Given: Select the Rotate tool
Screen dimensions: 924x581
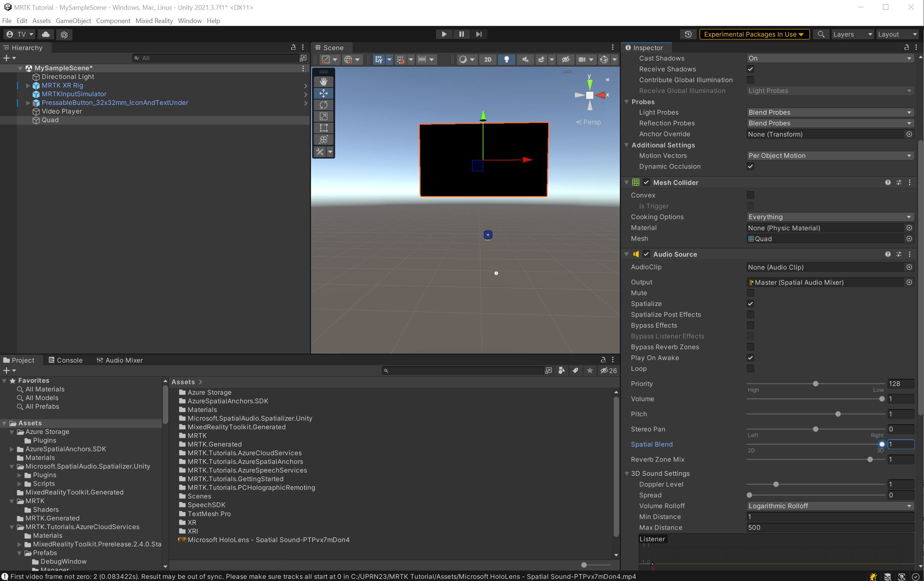Looking at the screenshot, I should (x=324, y=105).
